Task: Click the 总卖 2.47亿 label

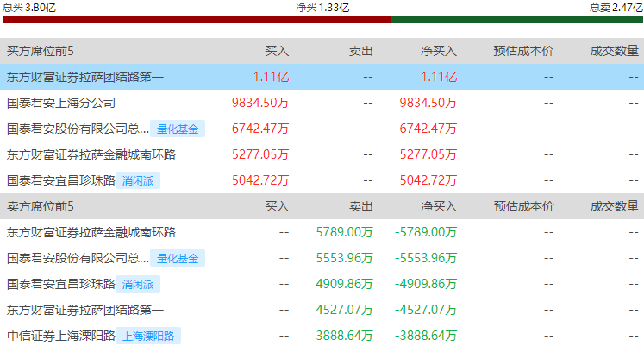Action: (x=616, y=8)
